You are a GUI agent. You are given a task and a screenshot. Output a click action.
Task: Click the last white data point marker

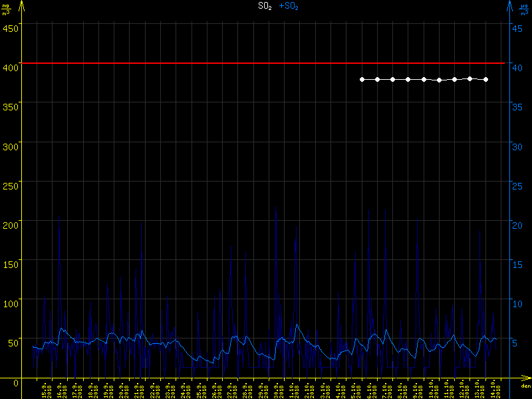486,79
